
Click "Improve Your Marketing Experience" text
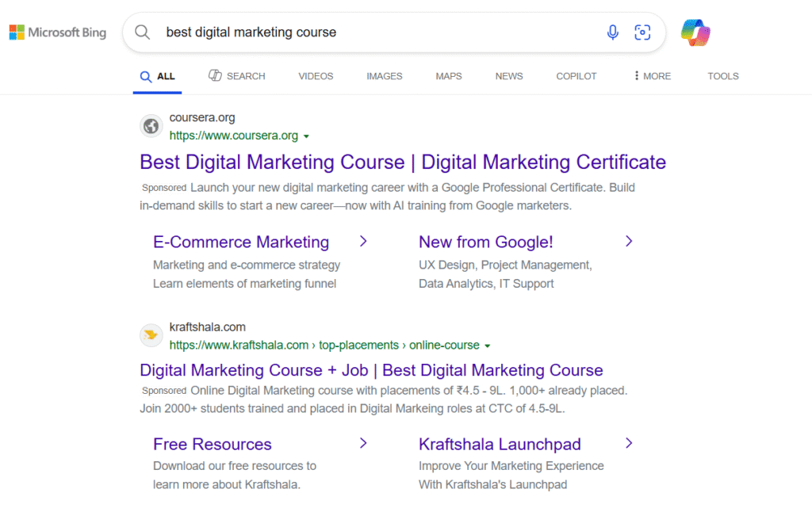[511, 466]
